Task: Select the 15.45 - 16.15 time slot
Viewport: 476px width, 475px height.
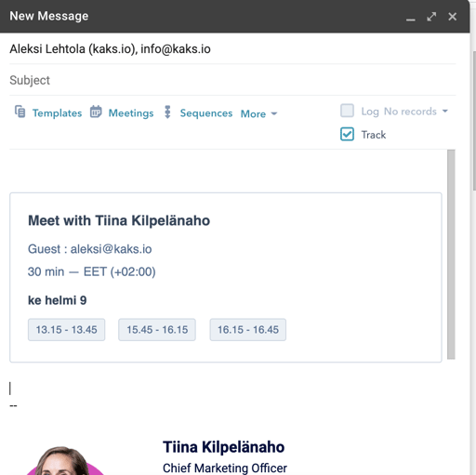Action: pyautogui.click(x=157, y=330)
